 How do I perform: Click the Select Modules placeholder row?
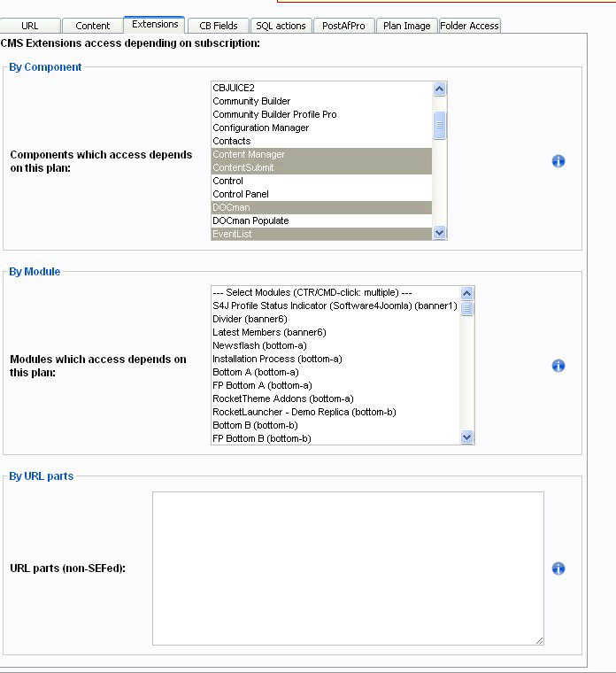pyautogui.click(x=335, y=293)
